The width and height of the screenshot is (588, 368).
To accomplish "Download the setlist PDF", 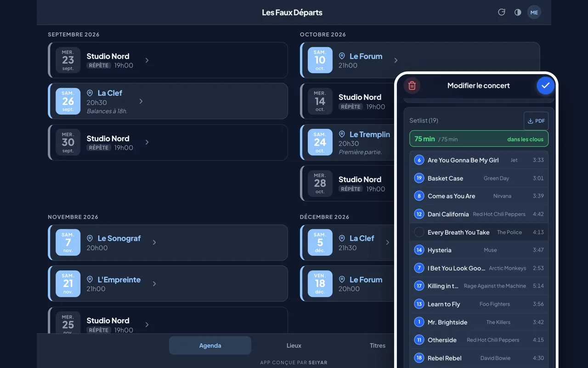I will 536,121.
